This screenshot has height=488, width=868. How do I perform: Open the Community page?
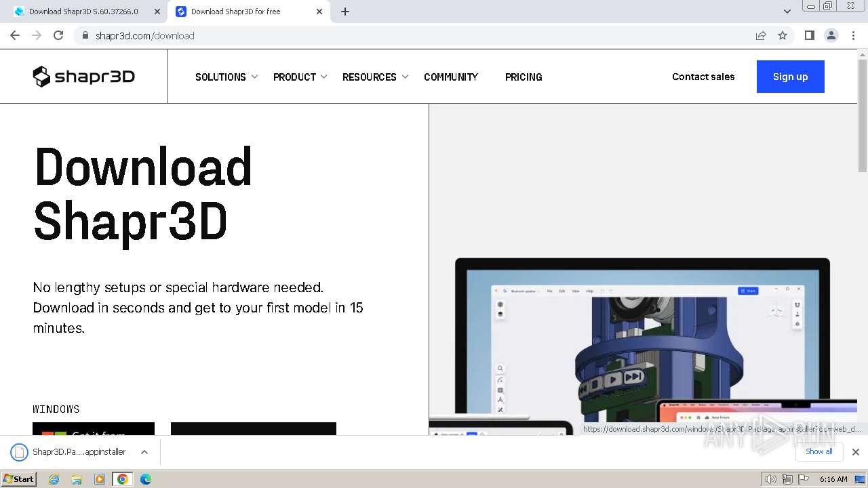click(x=451, y=77)
